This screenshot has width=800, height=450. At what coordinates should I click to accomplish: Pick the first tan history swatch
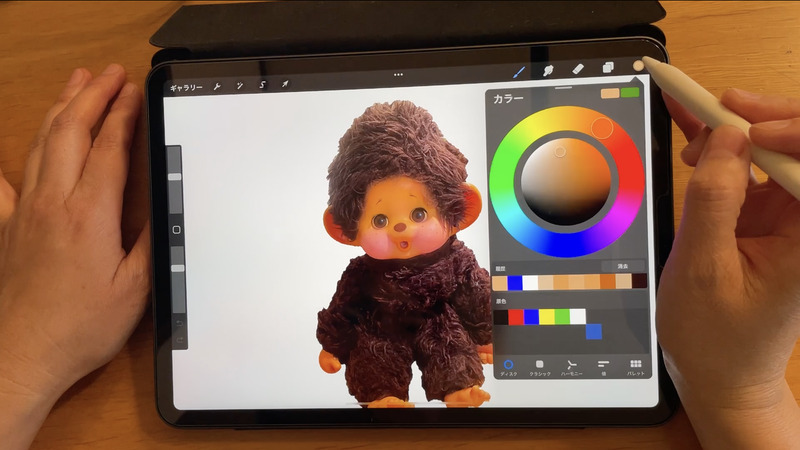499,283
